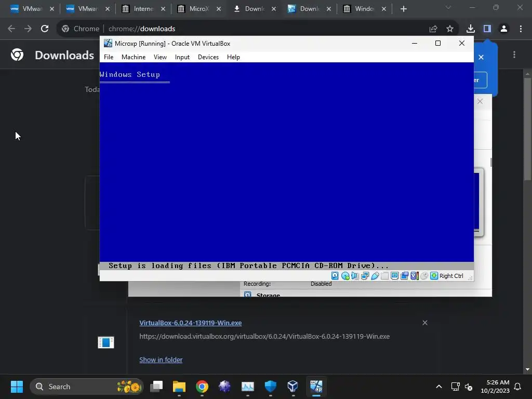532x399 pixels.
Task: Click the virtualization CPU indicator in status bar
Action: [x=414, y=276]
